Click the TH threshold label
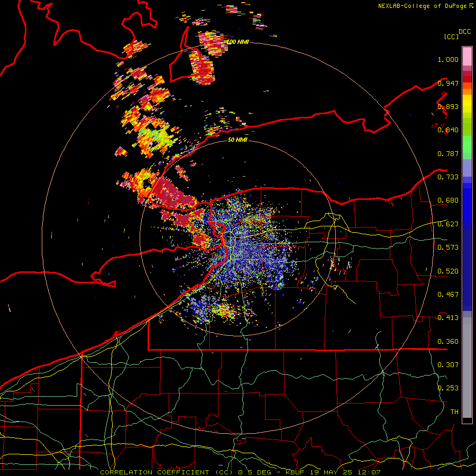The height and width of the screenshot is (476, 476). point(454,412)
